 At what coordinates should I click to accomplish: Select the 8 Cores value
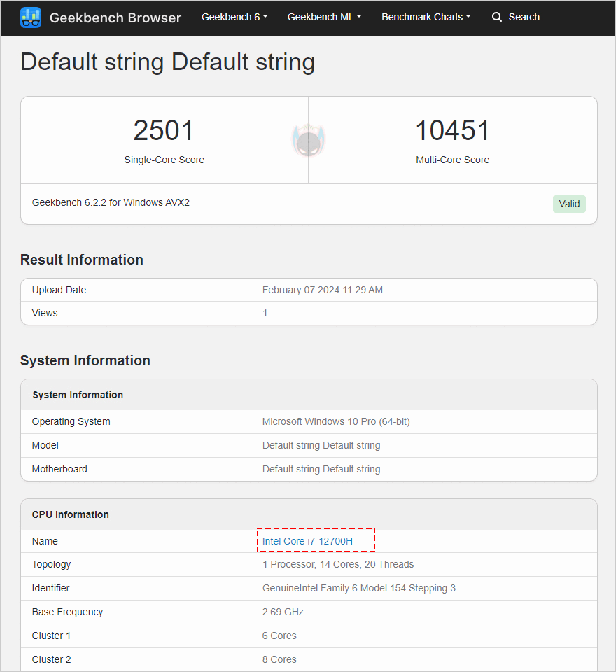tap(279, 659)
